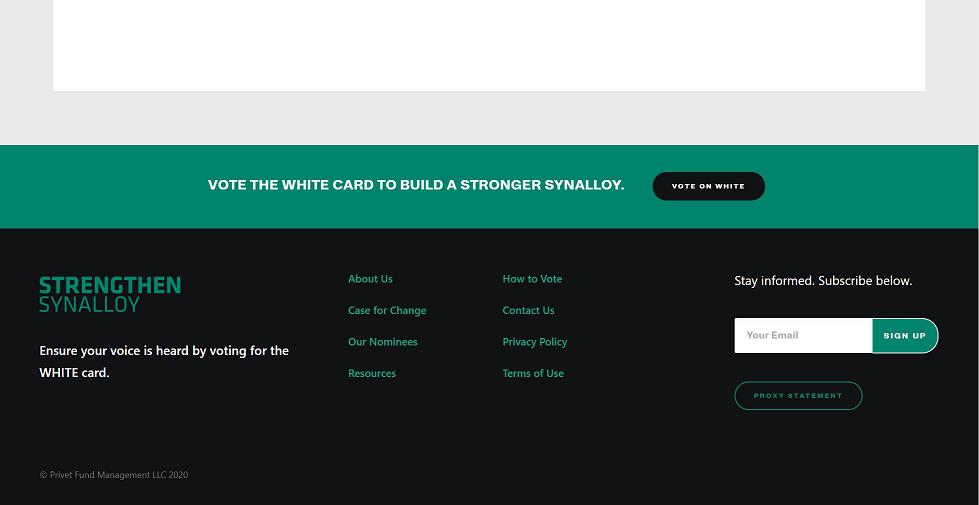Click the 'Vote the white card' banner heading
The height and width of the screenshot is (505, 979).
(x=416, y=186)
